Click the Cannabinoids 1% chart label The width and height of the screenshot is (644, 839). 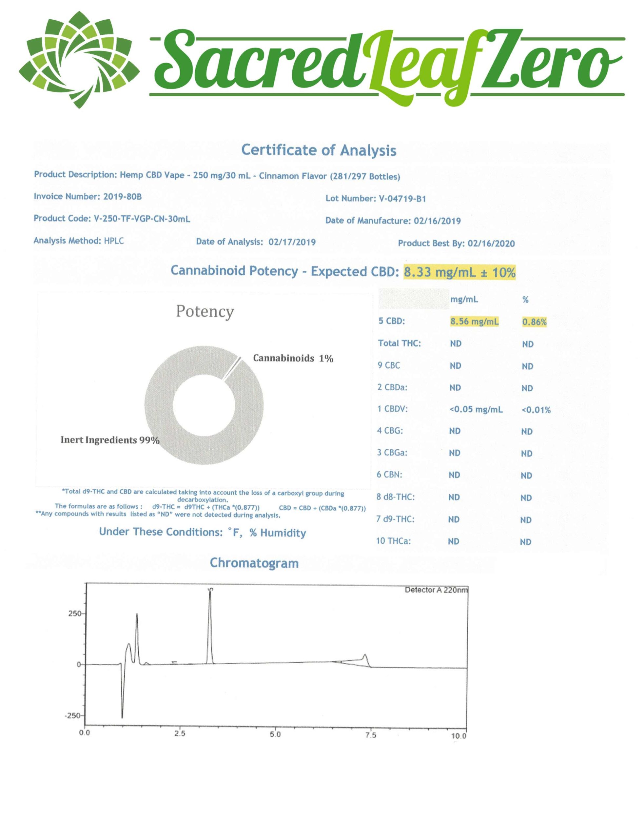[293, 358]
